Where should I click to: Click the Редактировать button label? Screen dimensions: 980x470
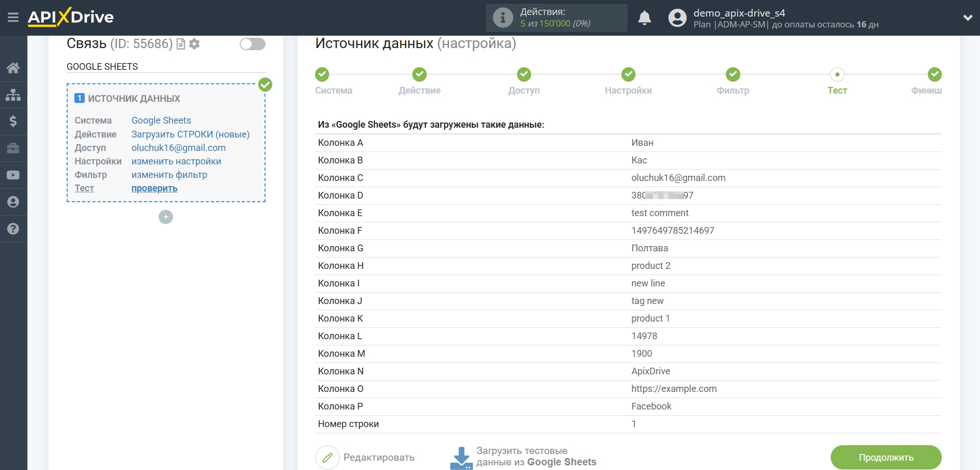point(379,458)
